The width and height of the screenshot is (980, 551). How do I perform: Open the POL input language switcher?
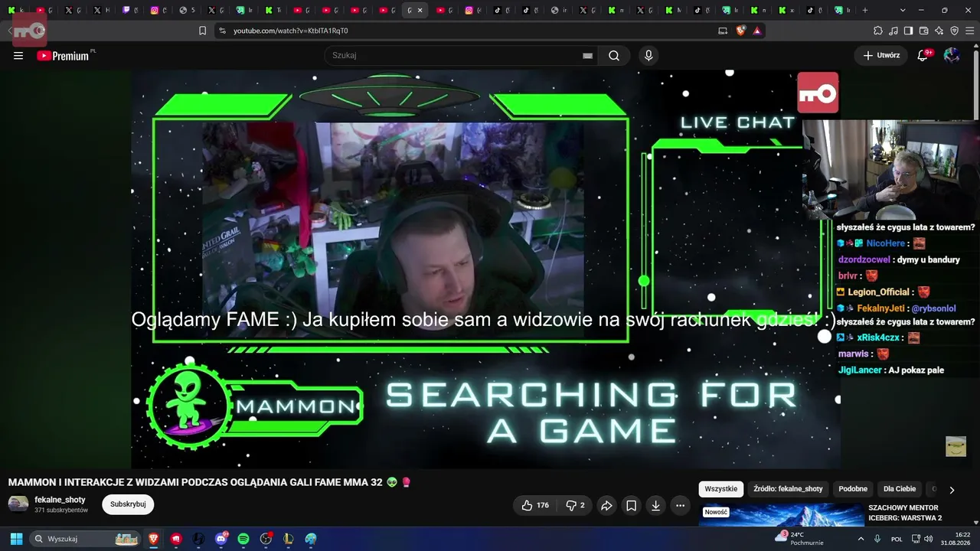(x=897, y=539)
